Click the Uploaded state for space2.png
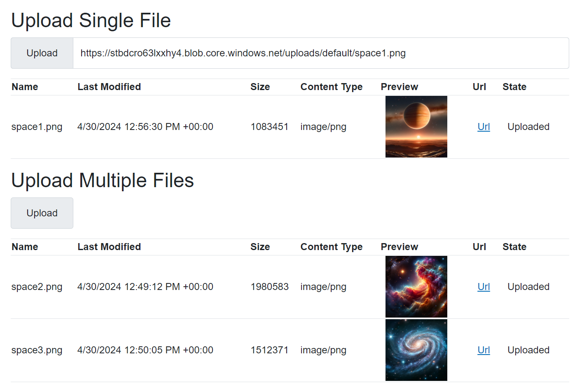577x392 pixels. [x=528, y=287]
